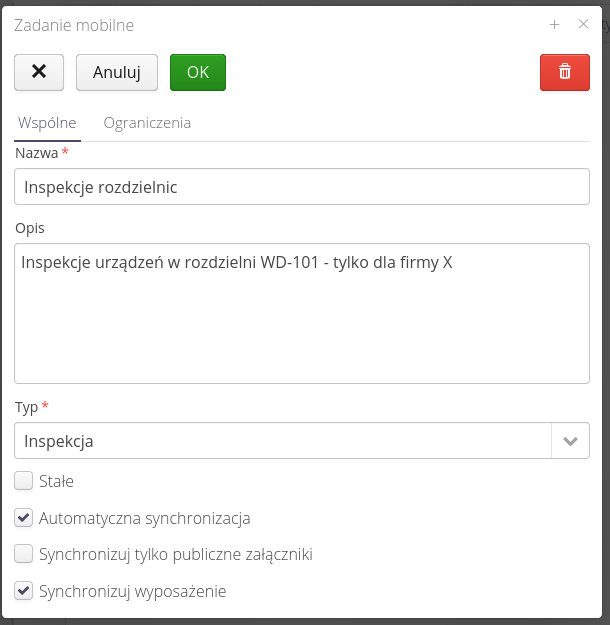
Task: Disable the Synchronizuj wyposażenie checkbox
Action: tap(24, 591)
